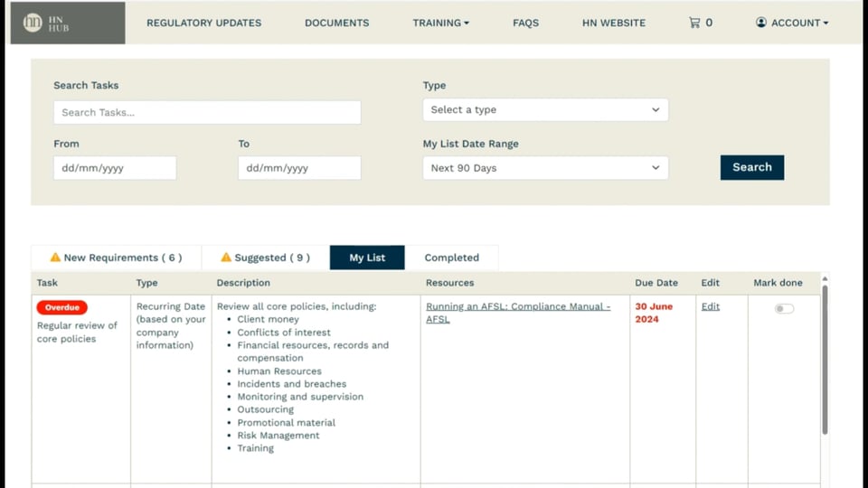
Task: Click the Conflicts of interest bullet item
Action: pyautogui.click(x=283, y=333)
